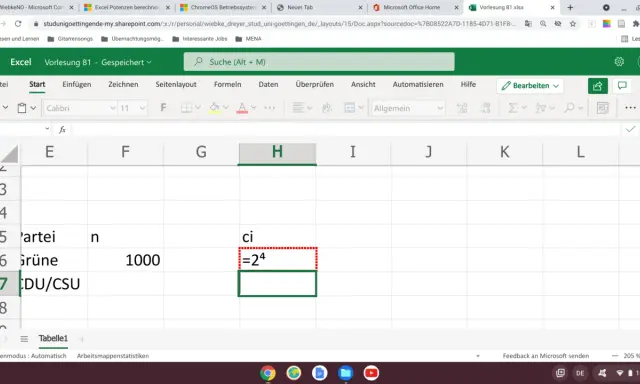Click the text alignment icon
The width and height of the screenshot is (640, 384).
(x=298, y=108)
